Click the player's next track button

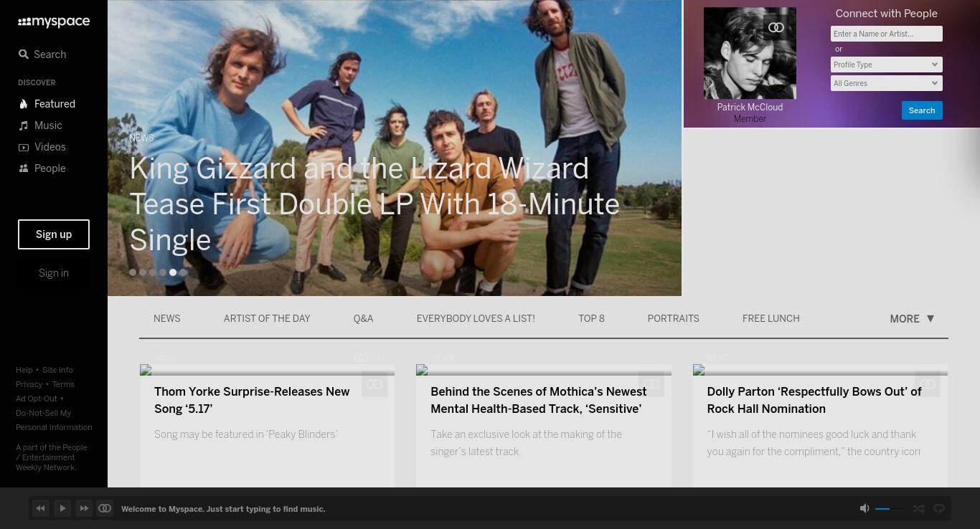(84, 508)
